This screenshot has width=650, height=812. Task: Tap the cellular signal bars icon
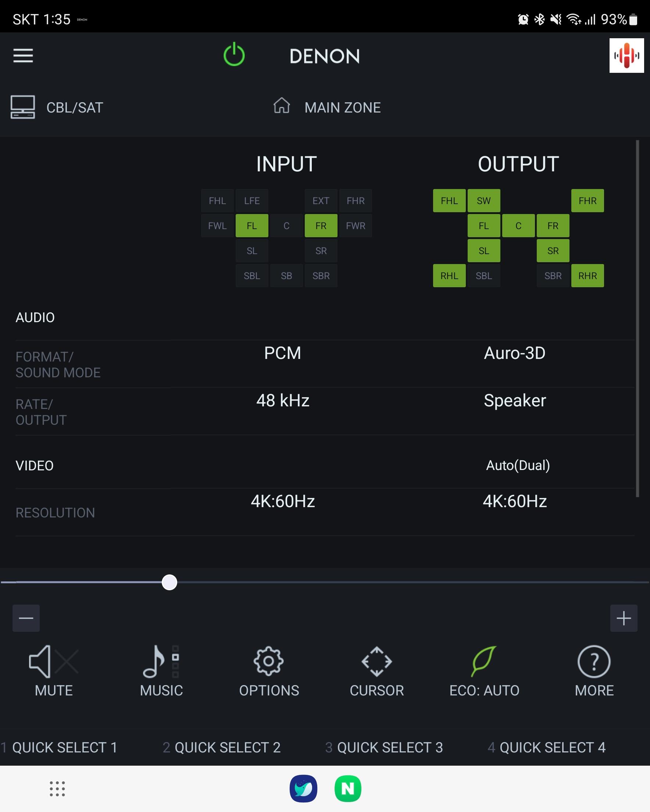pyautogui.click(x=590, y=19)
